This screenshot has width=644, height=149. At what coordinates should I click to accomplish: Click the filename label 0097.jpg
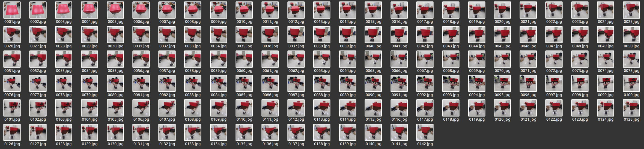(554, 95)
